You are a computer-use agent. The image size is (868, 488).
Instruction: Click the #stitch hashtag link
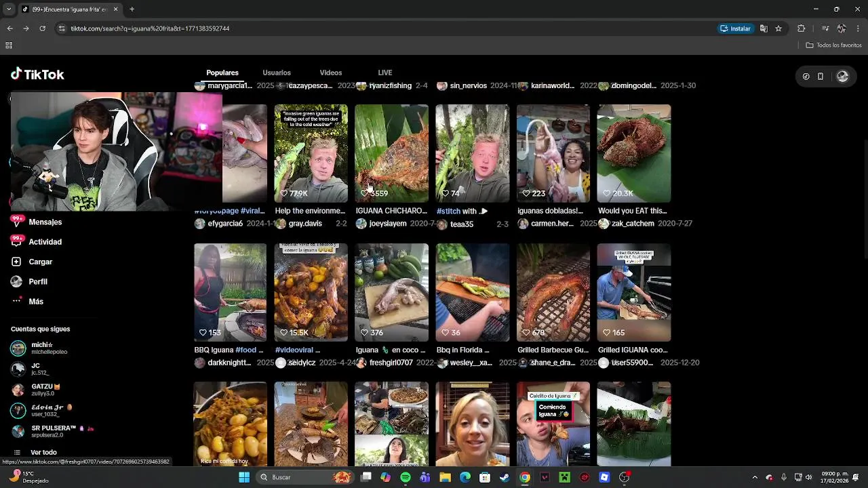tap(448, 211)
